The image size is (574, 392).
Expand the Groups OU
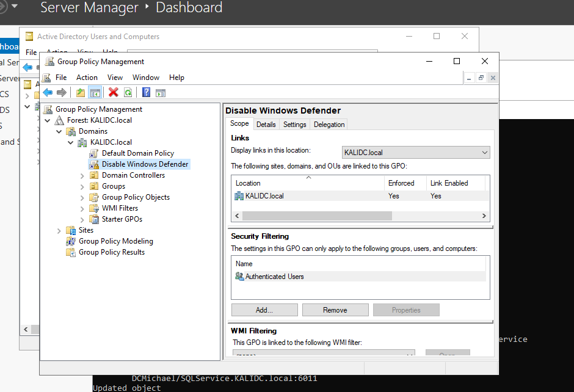click(82, 187)
